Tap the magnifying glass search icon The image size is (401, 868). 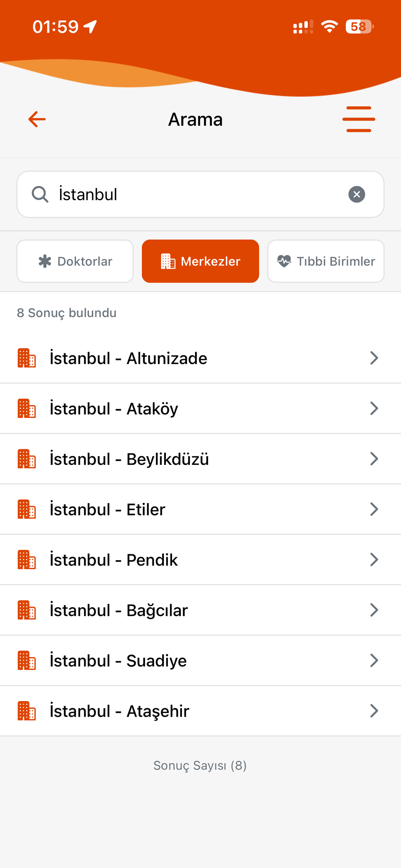[40, 194]
